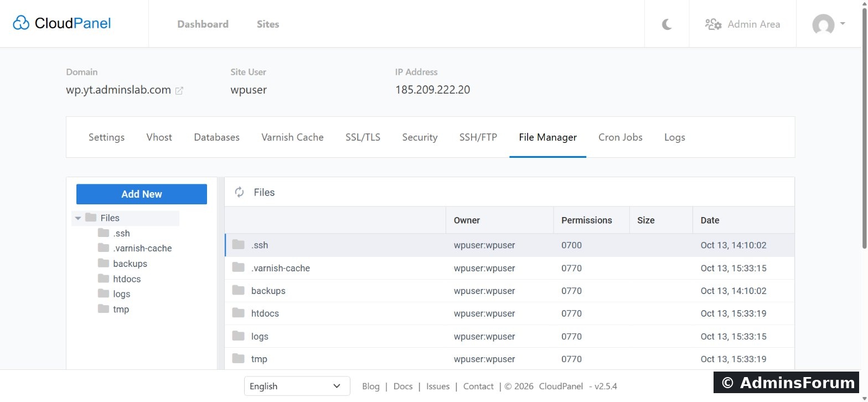This screenshot has width=868, height=402.
Task: Select .ssh folder icon in tree
Action: coord(104,233)
